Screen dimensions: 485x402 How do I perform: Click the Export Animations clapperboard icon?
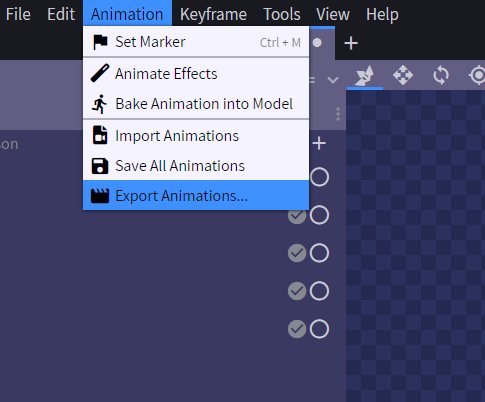[x=100, y=196]
